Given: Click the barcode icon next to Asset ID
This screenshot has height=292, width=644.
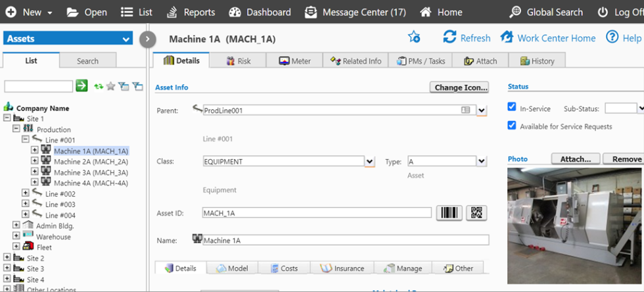Looking at the screenshot, I should point(449,213).
